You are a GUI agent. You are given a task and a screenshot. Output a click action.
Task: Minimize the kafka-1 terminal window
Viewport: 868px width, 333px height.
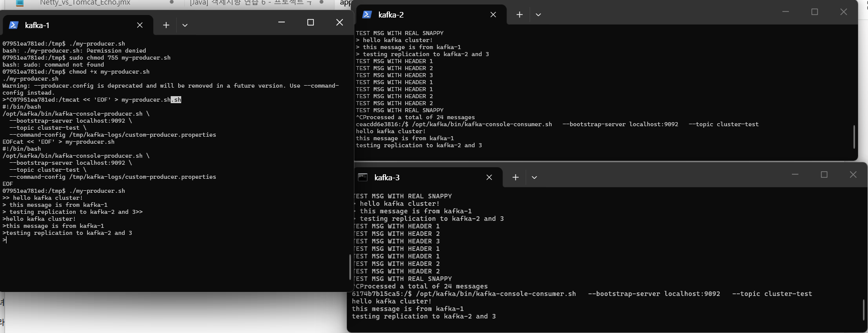[x=281, y=22]
